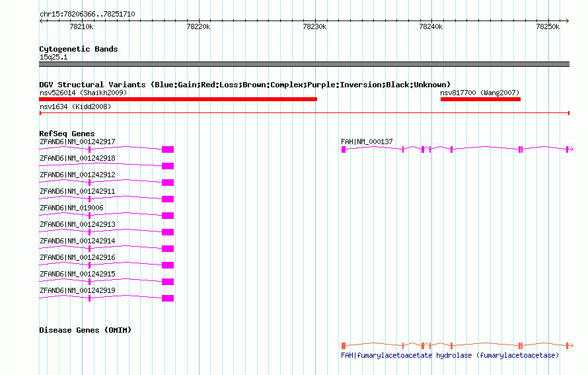The height and width of the screenshot is (375, 588).
Task: Click the nsv526014 (Shaikh2009) label
Action: click(x=83, y=93)
